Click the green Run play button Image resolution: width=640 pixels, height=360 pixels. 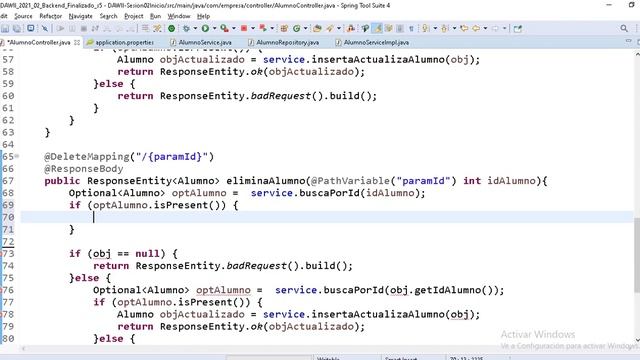[205, 29]
